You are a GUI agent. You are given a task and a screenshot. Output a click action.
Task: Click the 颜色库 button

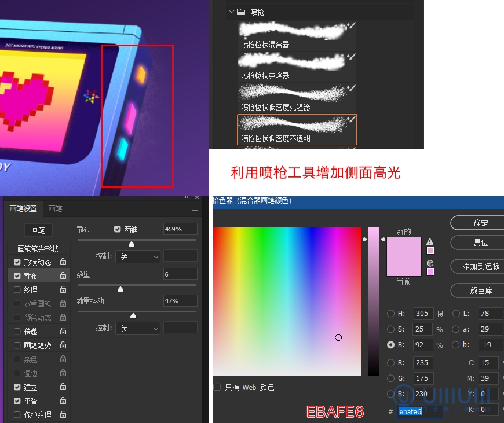tap(477, 290)
